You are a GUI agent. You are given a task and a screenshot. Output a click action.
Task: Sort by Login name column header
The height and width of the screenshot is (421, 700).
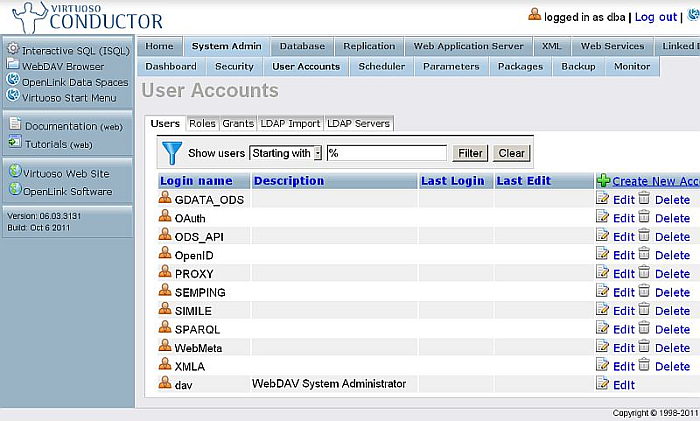(x=196, y=181)
